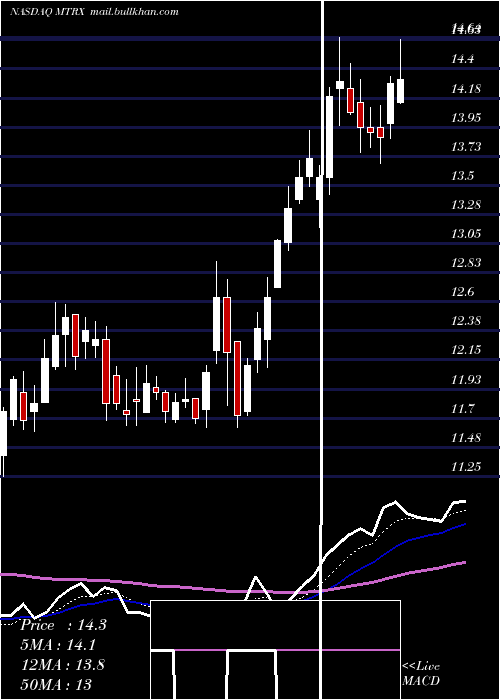Click the 13.5 price axis label
This screenshot has width=500, height=700.
pos(462,175)
